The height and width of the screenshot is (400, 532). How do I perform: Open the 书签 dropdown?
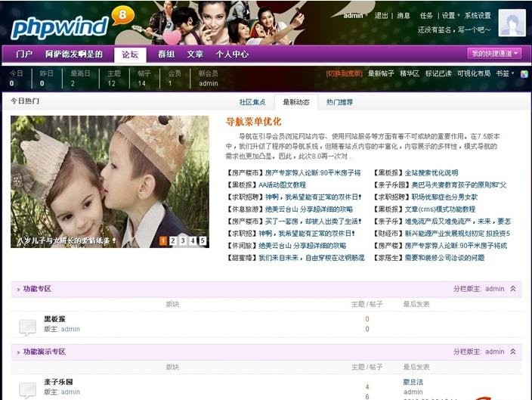pos(505,73)
